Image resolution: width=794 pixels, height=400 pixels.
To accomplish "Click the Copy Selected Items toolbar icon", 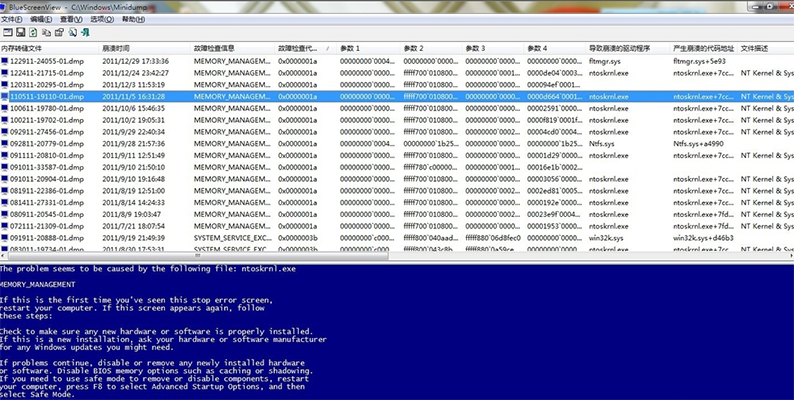I will tap(46, 33).
